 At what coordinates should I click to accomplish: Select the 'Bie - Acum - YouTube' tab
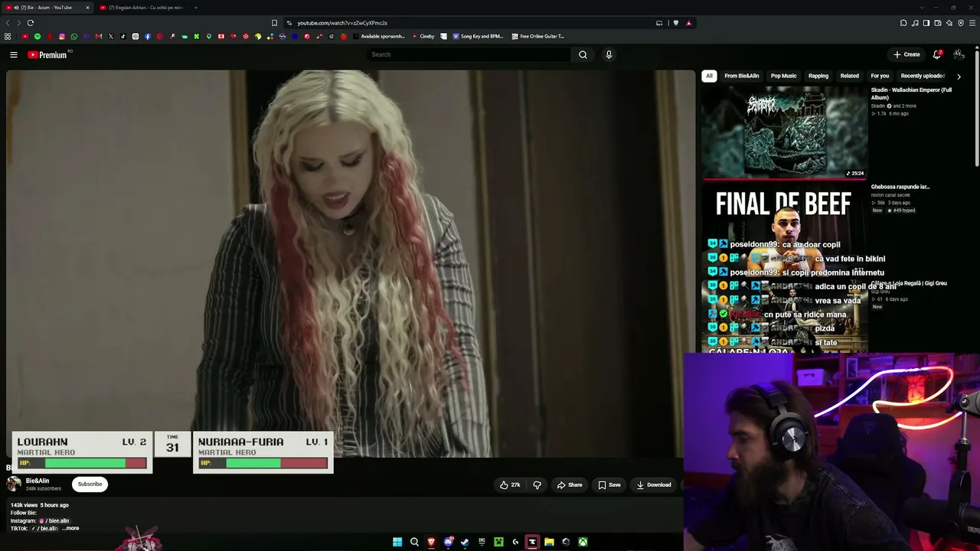point(47,8)
